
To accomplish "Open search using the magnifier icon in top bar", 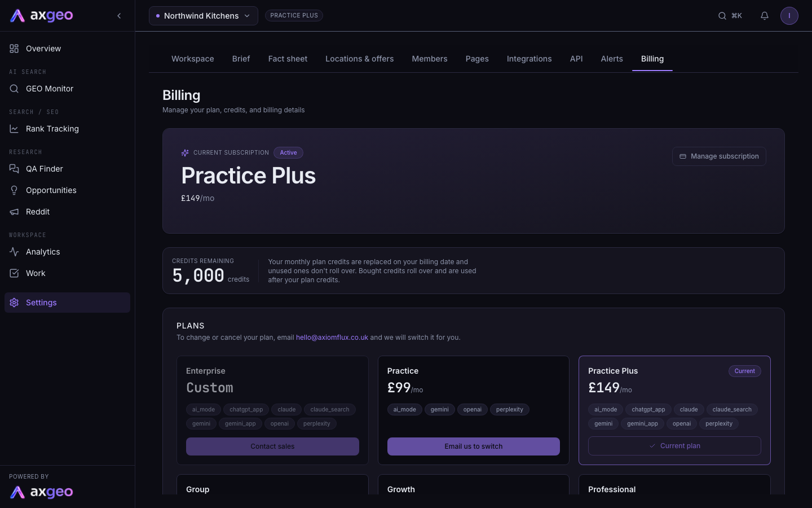I will [x=722, y=16].
